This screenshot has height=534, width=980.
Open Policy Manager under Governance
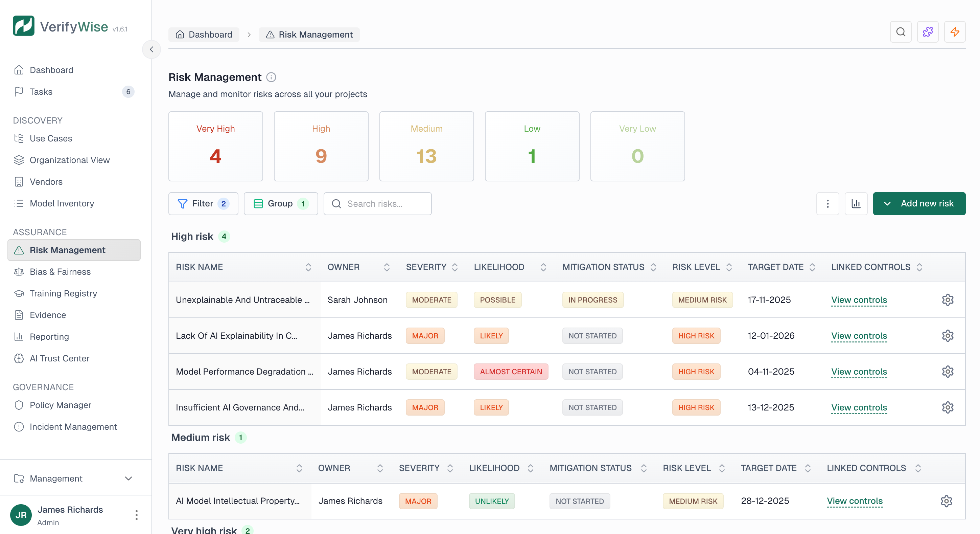click(x=61, y=405)
